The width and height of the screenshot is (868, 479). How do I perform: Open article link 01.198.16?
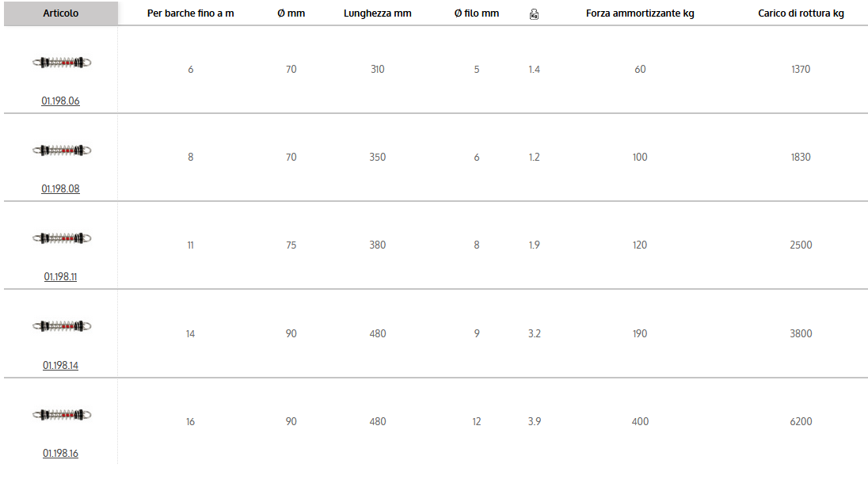click(61, 454)
